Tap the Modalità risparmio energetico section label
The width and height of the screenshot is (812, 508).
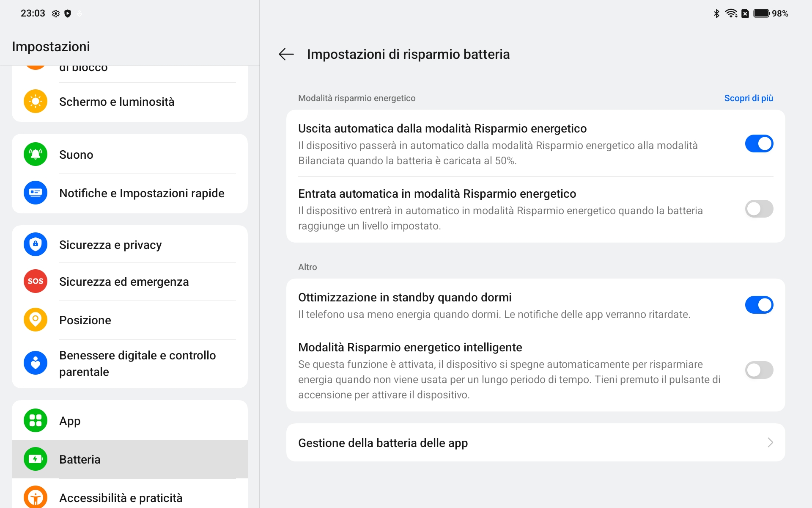(357, 98)
